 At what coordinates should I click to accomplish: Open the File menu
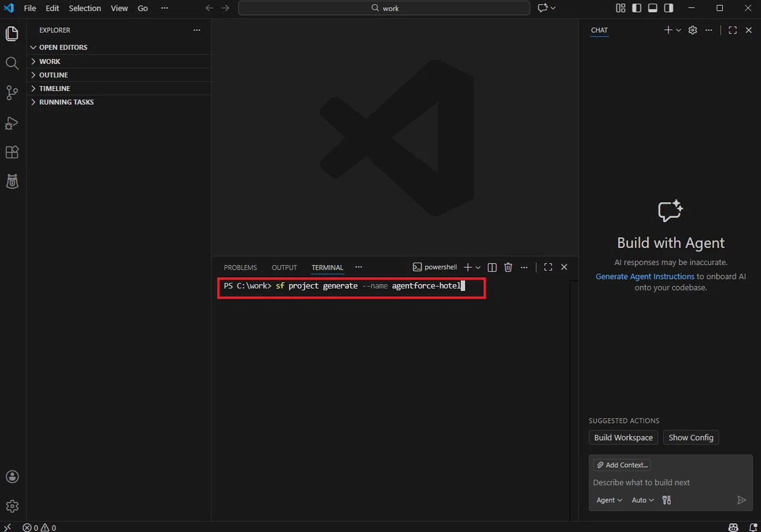pos(30,8)
